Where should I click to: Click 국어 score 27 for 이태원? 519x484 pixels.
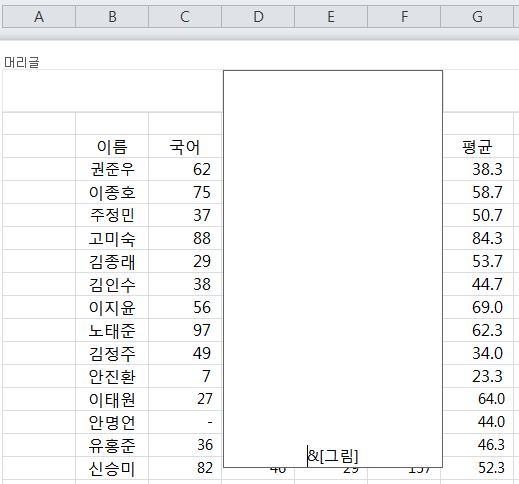click(x=185, y=399)
